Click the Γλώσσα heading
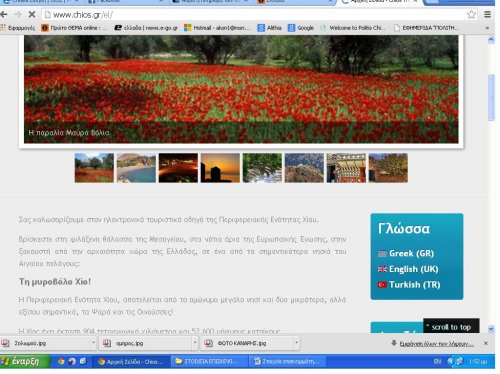 [404, 229]
